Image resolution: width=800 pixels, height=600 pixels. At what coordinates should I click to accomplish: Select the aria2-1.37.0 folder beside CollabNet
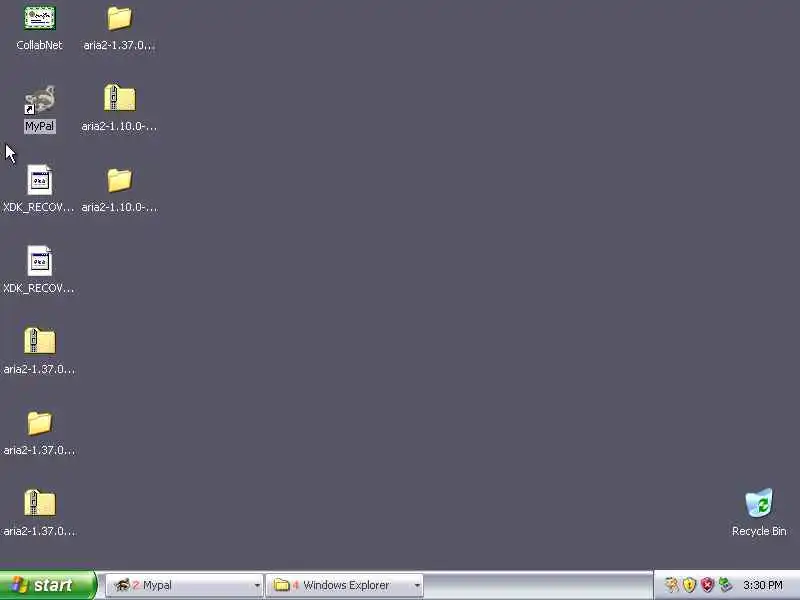pos(119,28)
